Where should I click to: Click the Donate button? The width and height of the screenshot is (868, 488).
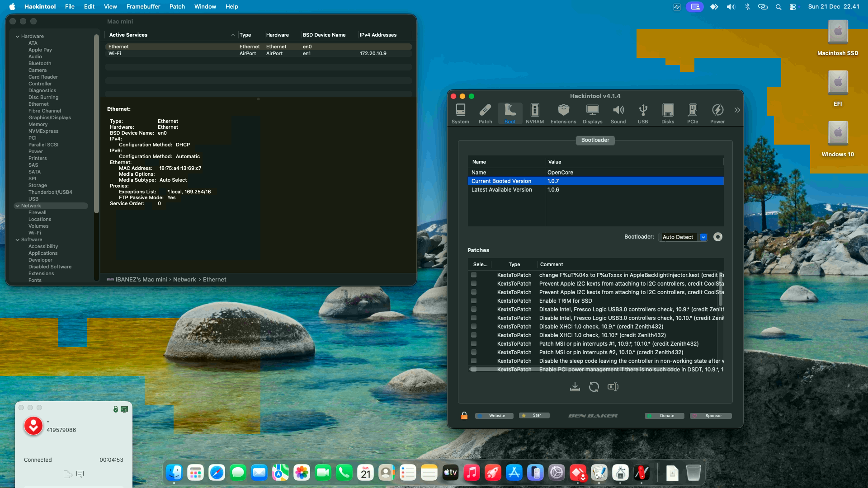664,416
